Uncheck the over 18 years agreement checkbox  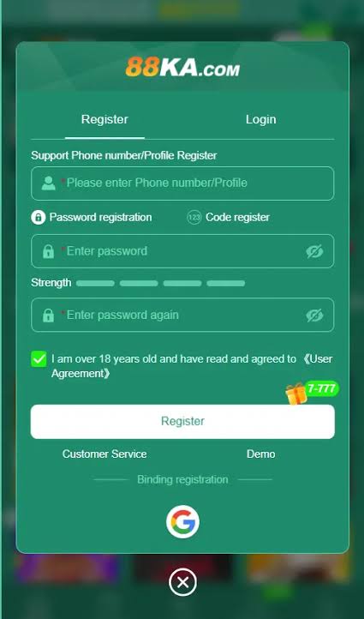point(39,359)
